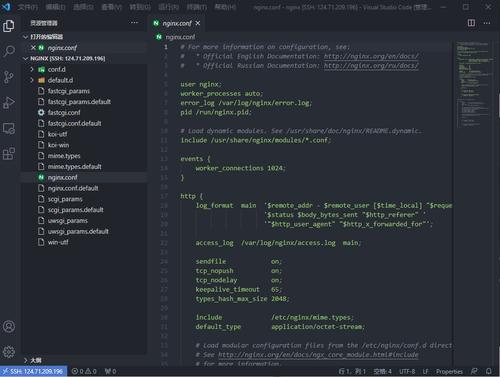Open the Run and Debug view

point(9,103)
